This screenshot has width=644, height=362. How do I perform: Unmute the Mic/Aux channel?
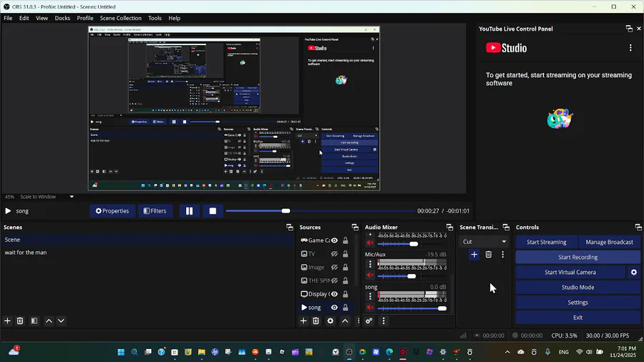(370, 275)
